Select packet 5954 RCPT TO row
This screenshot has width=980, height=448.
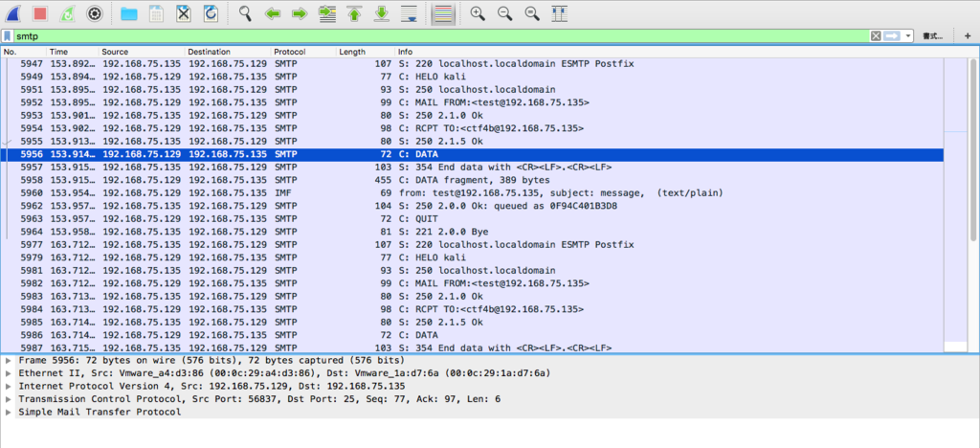tap(472, 128)
